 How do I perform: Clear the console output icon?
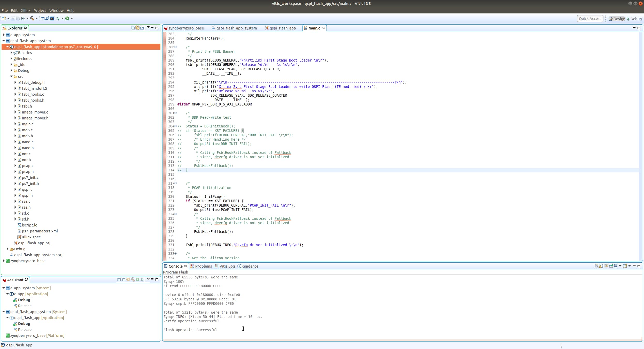tap(596, 266)
